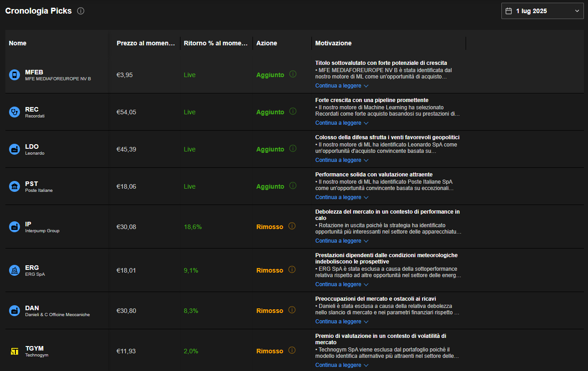Click the DAN Danieli factory icon

tap(15, 311)
